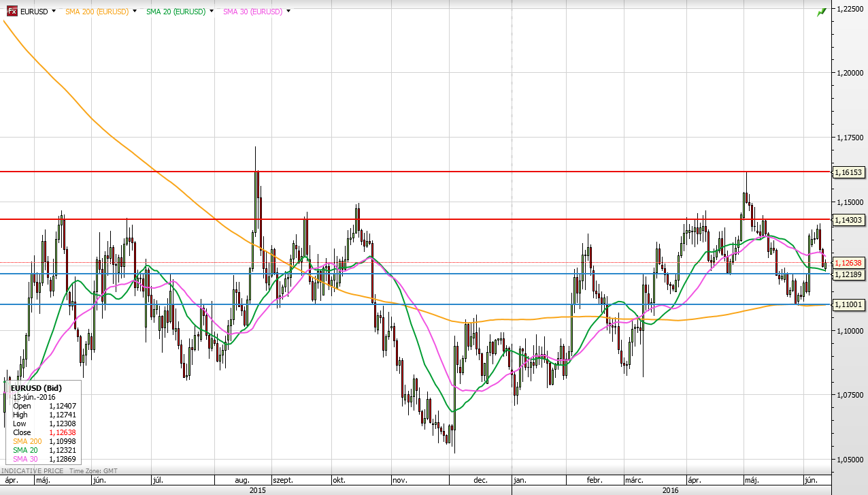Click the 1,15000 price axis label
Viewport: 868px width, 495px height.
[850, 202]
